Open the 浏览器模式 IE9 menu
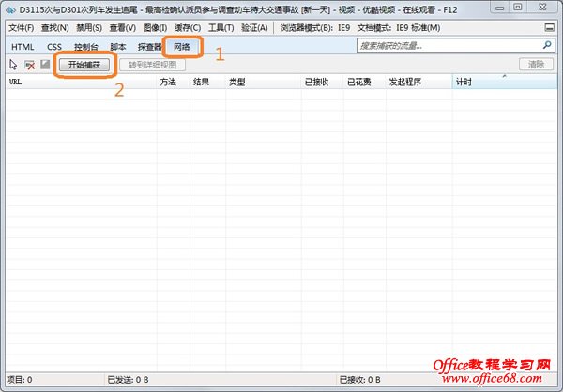563x392 pixels. coord(315,27)
